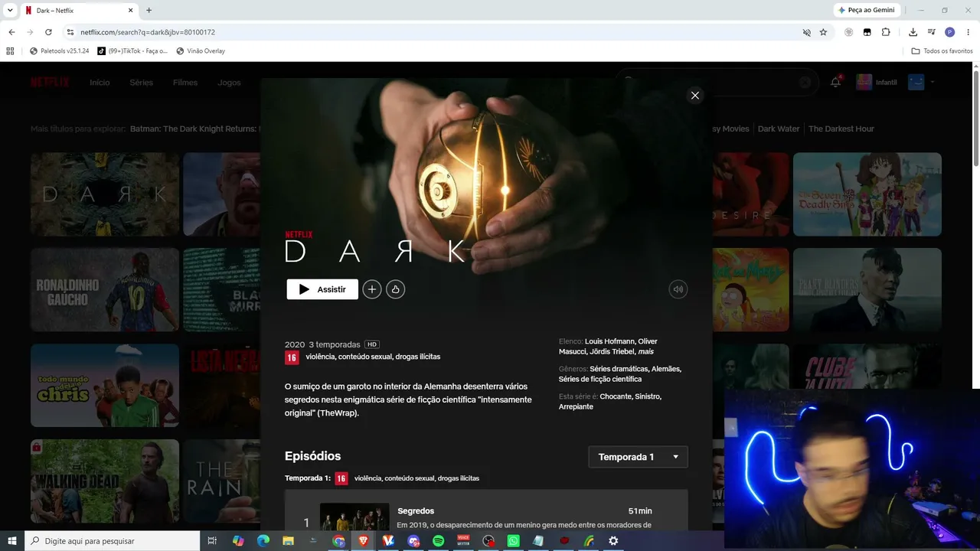This screenshot has width=980, height=551.
Task: Open the Netflix profile avatar menu
Action: [x=916, y=82]
